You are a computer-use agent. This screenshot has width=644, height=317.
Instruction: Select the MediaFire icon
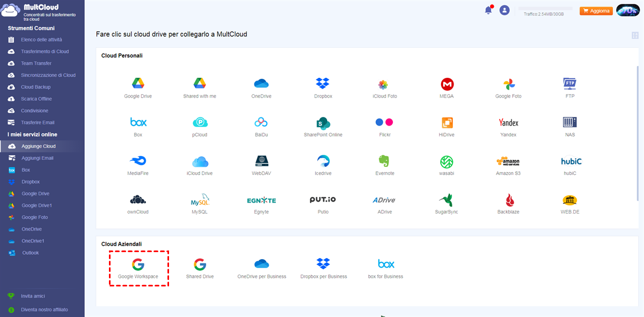coord(138,161)
